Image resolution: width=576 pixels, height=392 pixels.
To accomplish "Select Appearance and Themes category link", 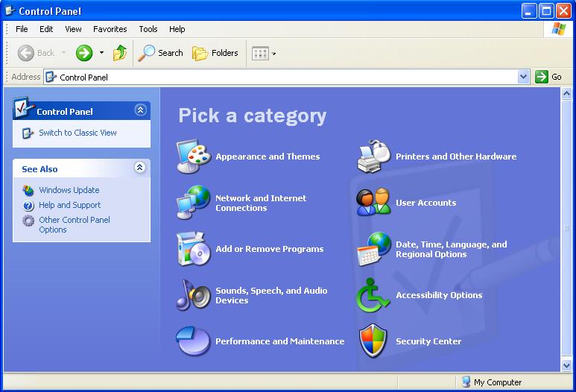I will [x=268, y=157].
